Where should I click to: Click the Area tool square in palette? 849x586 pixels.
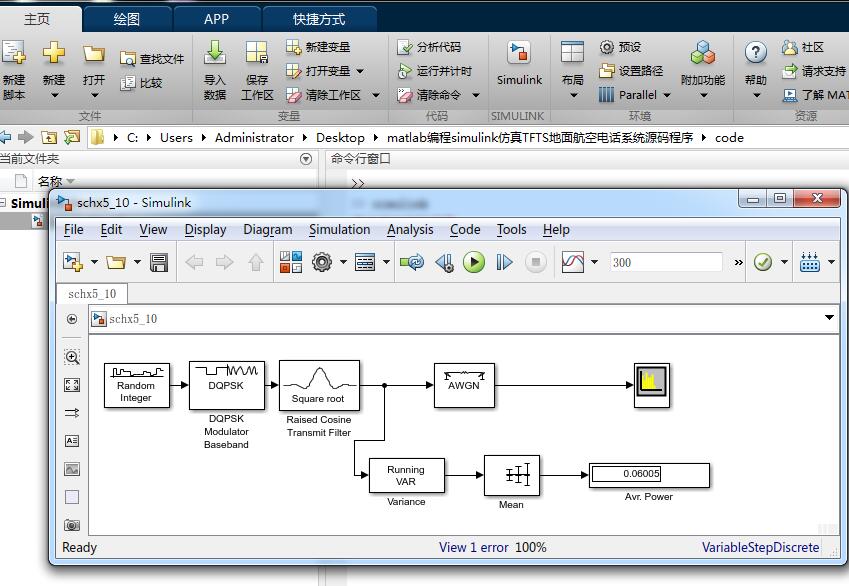72,497
